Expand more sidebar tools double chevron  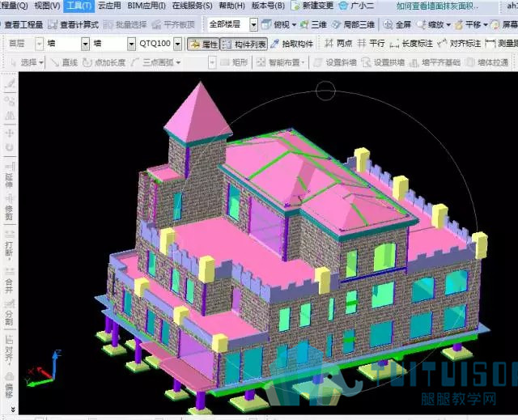13,409
